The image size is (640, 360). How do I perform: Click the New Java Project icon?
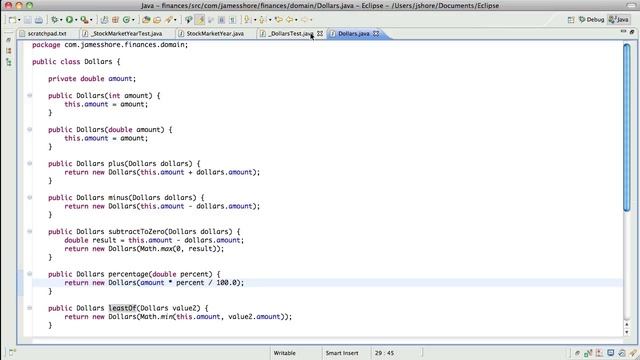coord(104,20)
